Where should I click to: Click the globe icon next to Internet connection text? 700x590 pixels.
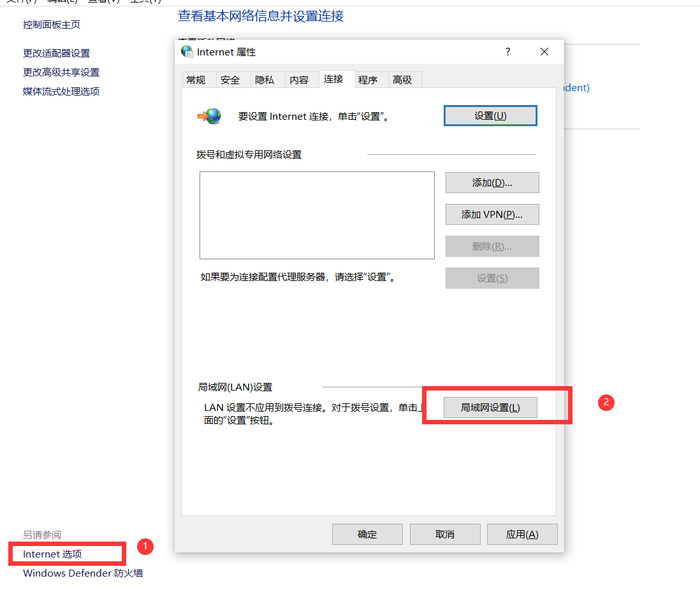pos(210,115)
